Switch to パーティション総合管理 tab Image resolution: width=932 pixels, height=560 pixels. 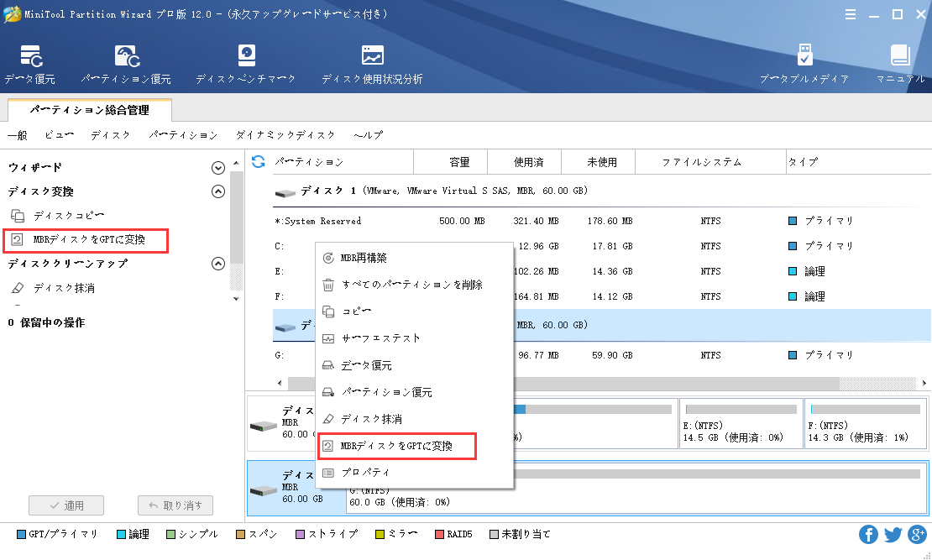click(x=90, y=110)
